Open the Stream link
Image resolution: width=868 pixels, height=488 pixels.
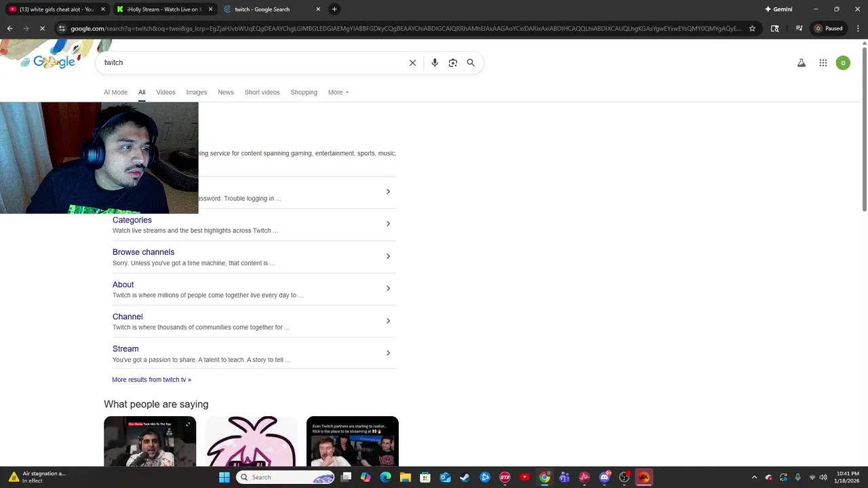tap(125, 349)
